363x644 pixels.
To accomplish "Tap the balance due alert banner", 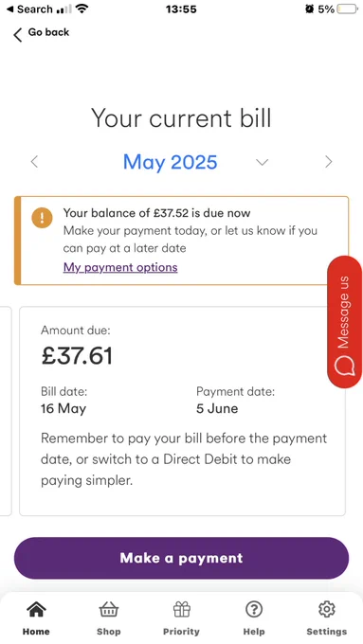I will point(181,241).
